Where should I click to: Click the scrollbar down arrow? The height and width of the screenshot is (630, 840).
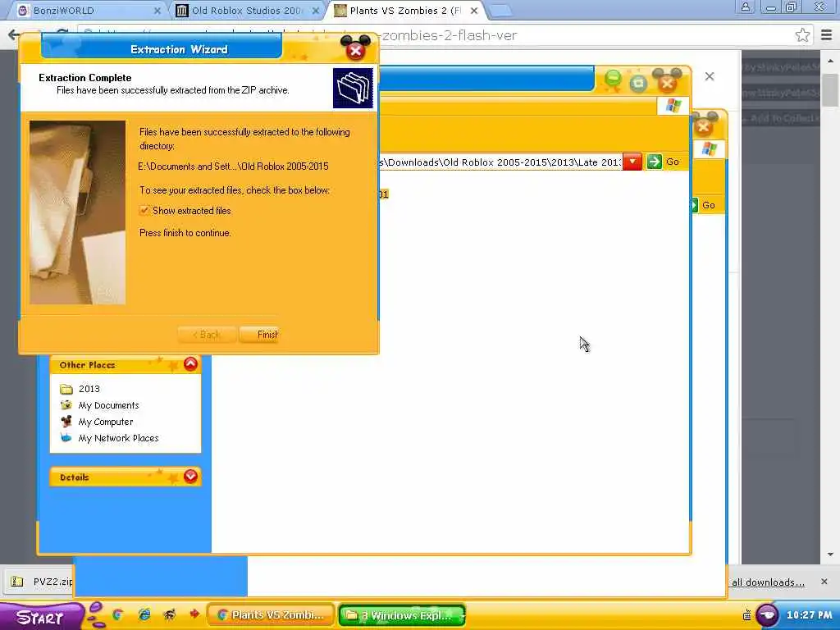click(830, 555)
